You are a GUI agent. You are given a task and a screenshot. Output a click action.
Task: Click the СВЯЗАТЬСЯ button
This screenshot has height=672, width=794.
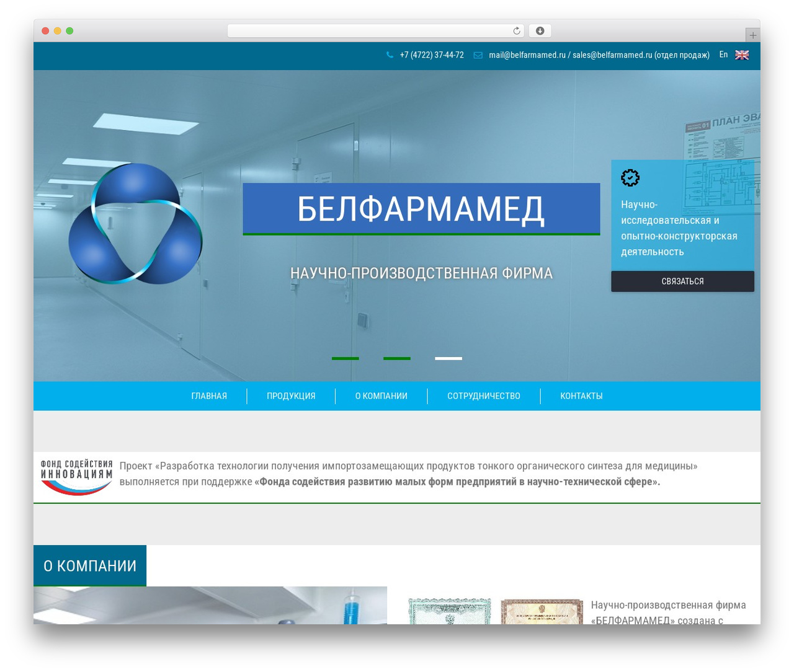click(x=682, y=281)
